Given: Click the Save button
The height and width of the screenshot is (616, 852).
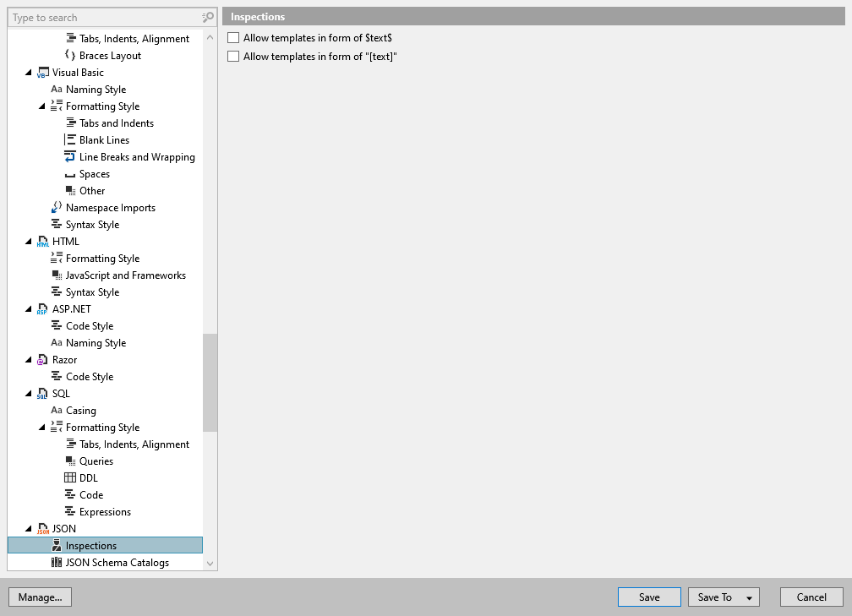Looking at the screenshot, I should 649,597.
